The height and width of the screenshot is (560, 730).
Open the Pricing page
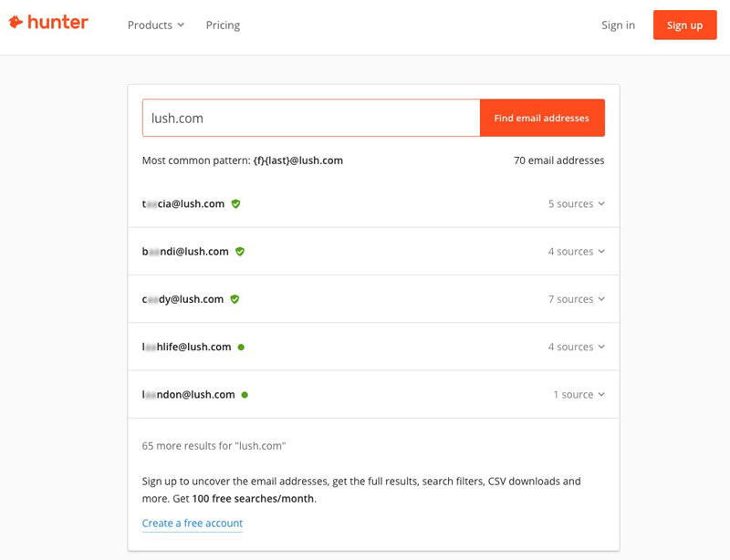coord(223,26)
